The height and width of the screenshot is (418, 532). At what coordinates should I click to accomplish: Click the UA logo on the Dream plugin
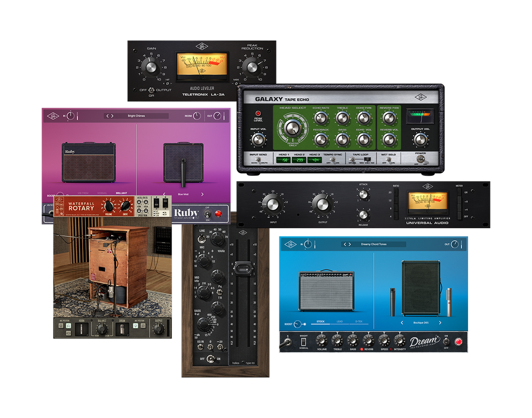point(290,244)
